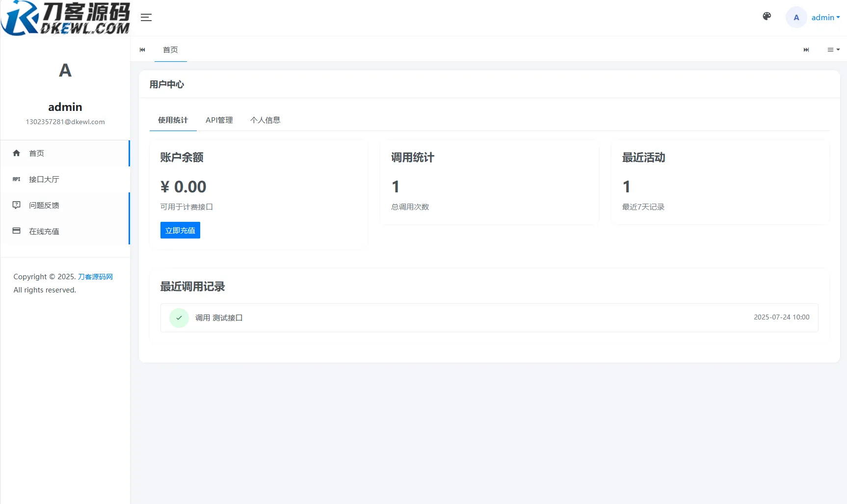Click the card icon next to 在线充值
The image size is (847, 504).
(x=17, y=231)
